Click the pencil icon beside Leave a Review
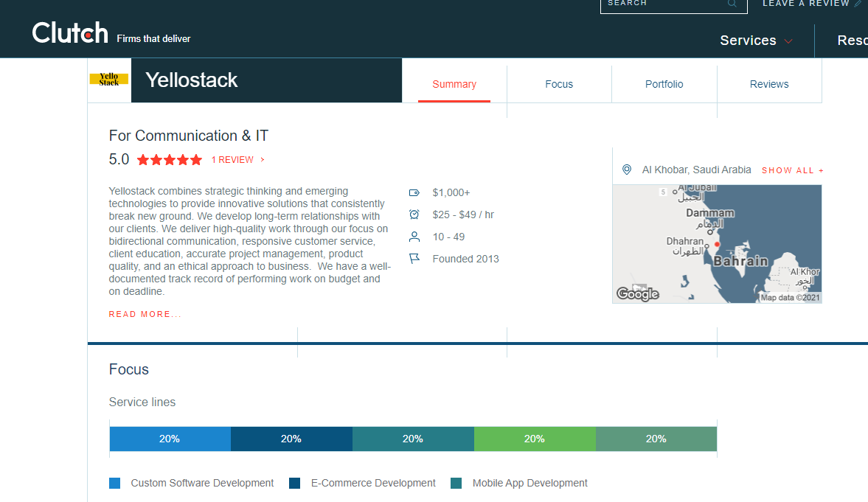This screenshot has height=502, width=868. 858,4
